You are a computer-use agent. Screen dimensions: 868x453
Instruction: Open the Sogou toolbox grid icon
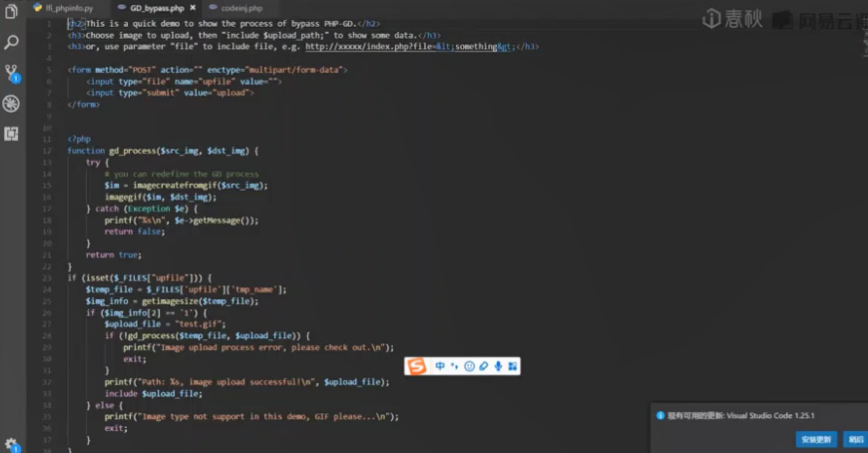coord(512,366)
